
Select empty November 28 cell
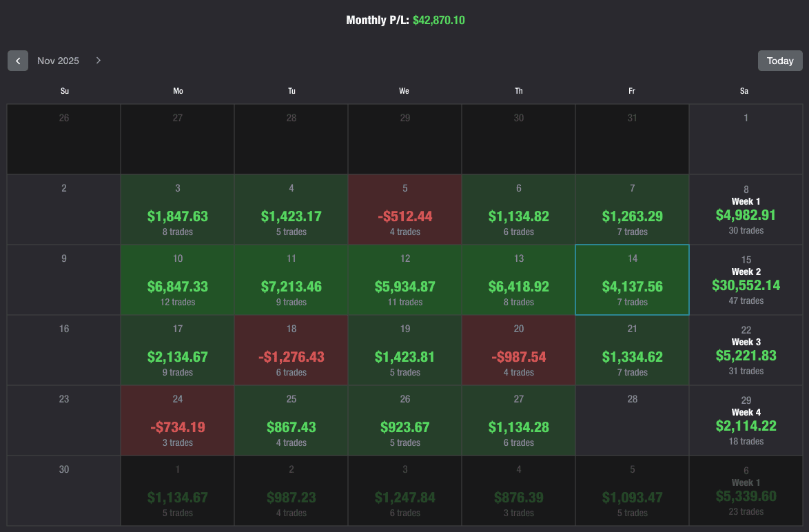pos(632,420)
